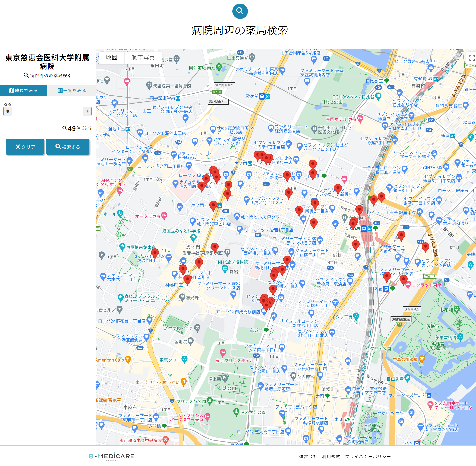476x466 pixels.
Task: Click the blue search circle icon at top
Action: pos(240,11)
